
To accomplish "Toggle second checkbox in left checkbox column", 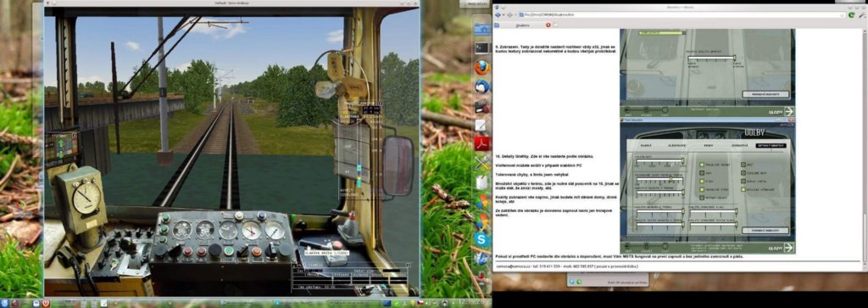I will (x=702, y=173).
